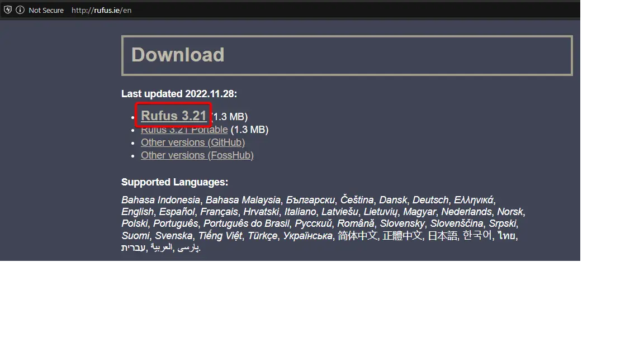Click Deutsch in the languages list
644x362 pixels.
[x=430, y=200]
